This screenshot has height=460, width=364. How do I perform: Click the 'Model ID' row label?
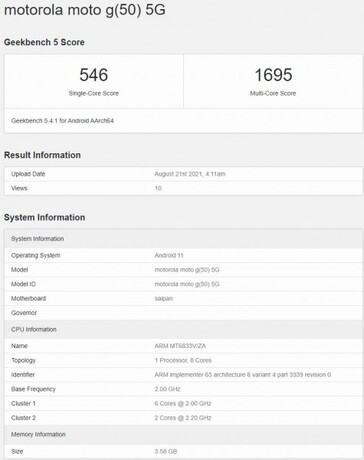23,284
